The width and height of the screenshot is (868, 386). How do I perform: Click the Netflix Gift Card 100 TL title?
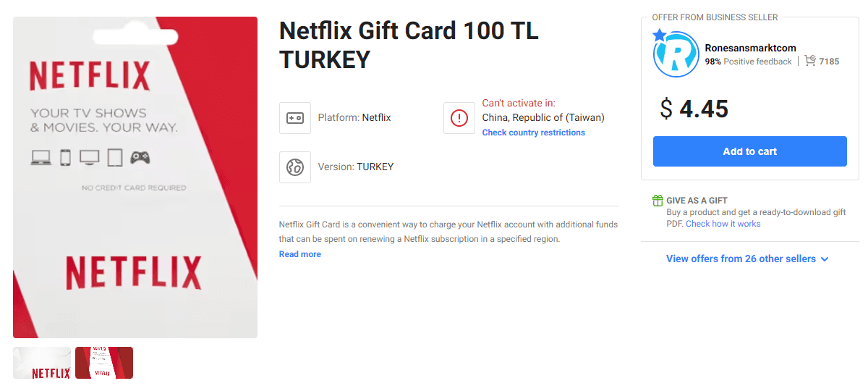pyautogui.click(x=409, y=45)
